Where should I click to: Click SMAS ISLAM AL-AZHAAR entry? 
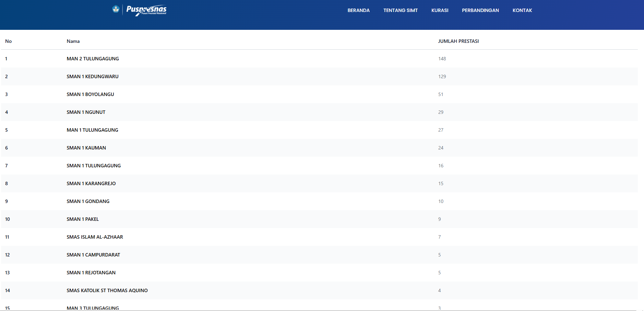95,237
